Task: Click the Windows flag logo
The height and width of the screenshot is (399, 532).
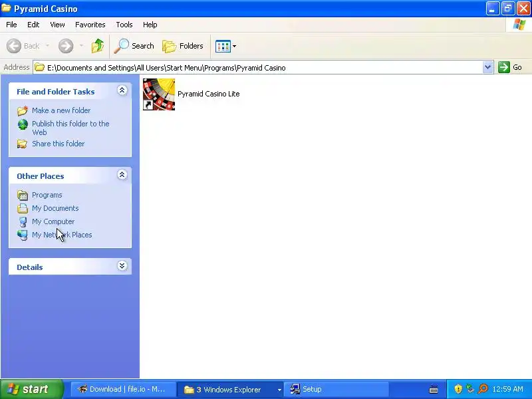Action: (519, 25)
